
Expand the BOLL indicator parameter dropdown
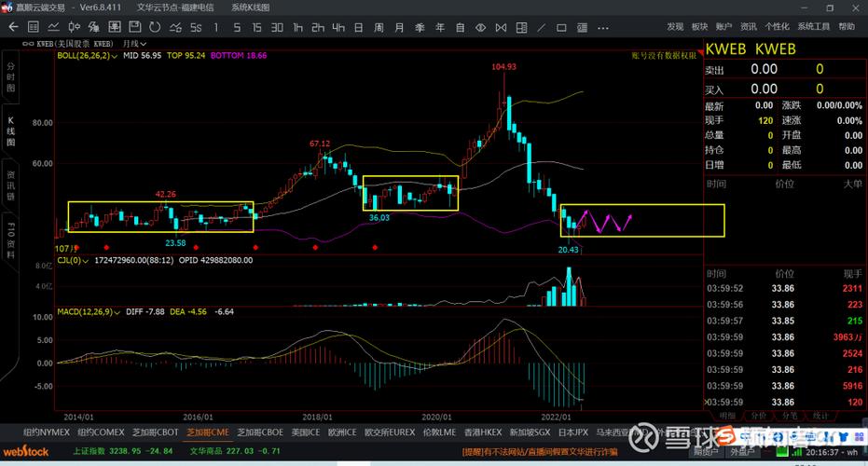pos(115,56)
